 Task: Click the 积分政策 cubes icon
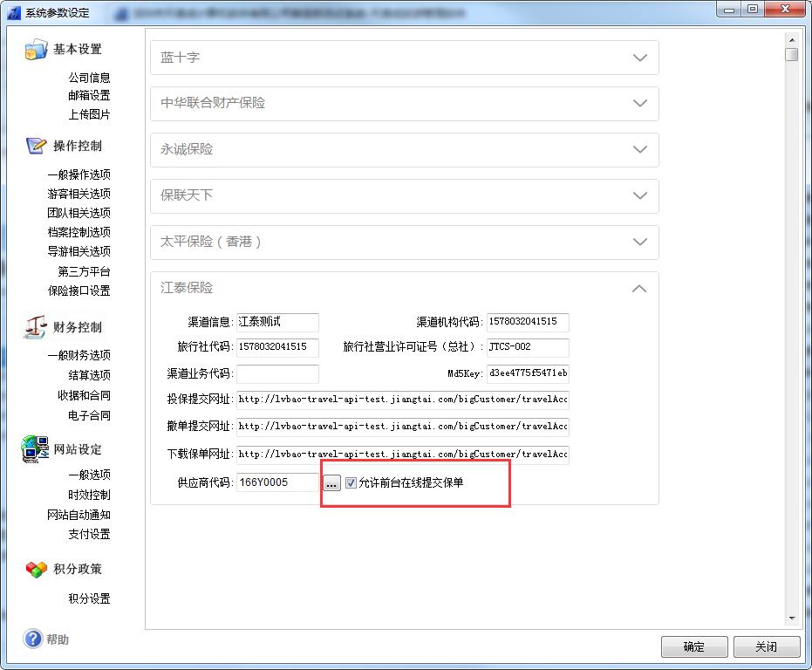36,569
